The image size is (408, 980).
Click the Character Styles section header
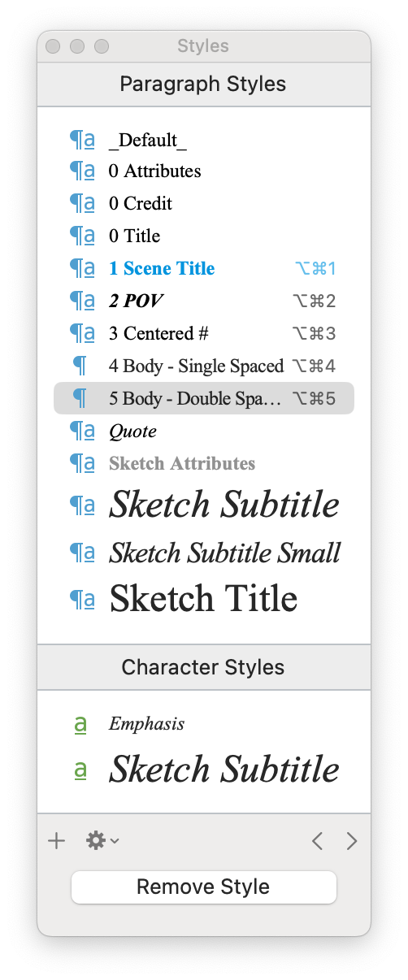tap(204, 667)
